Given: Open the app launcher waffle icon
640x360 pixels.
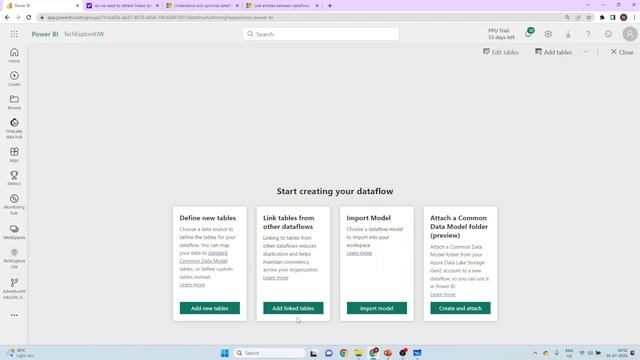Looking at the screenshot, I should (14, 34).
